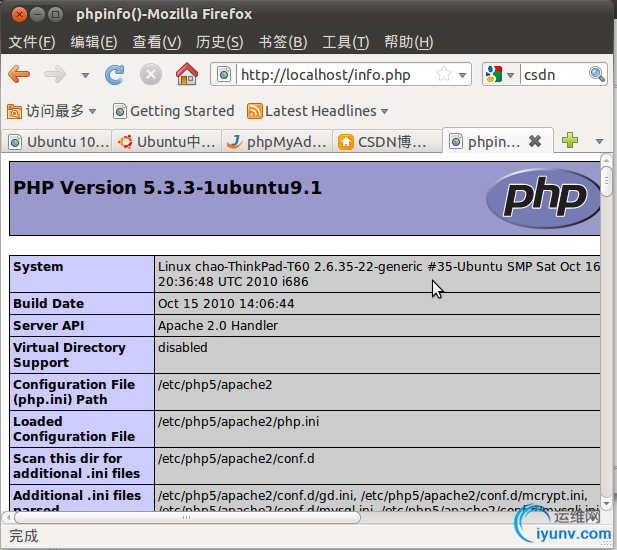Switch to the phpMyAd... tab
617x550 pixels.
click(x=277, y=142)
